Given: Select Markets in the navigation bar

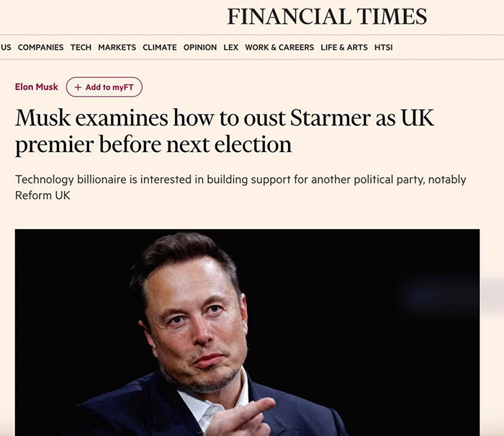Looking at the screenshot, I should pos(117,48).
